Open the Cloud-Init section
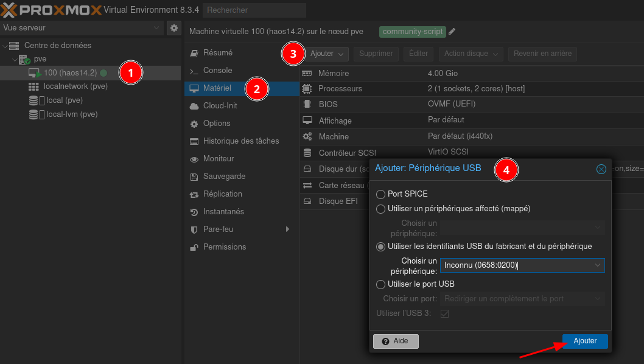This screenshot has height=364, width=644. (220, 106)
